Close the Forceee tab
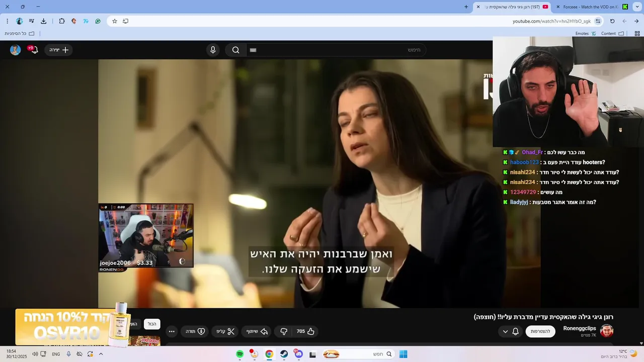Screen dimensions: 644x362 pyautogui.click(x=558, y=7)
